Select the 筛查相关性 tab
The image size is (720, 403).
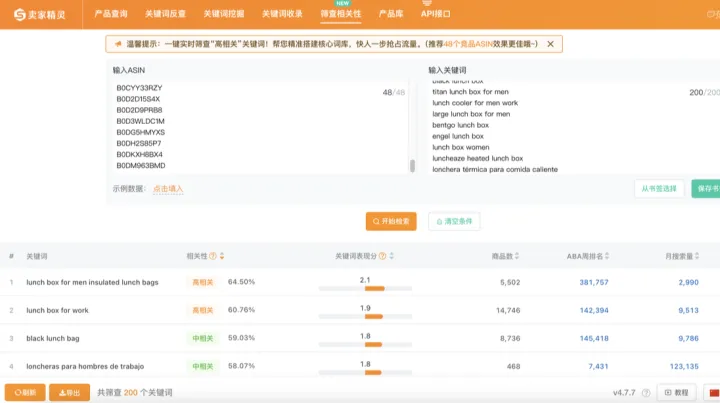click(x=341, y=14)
